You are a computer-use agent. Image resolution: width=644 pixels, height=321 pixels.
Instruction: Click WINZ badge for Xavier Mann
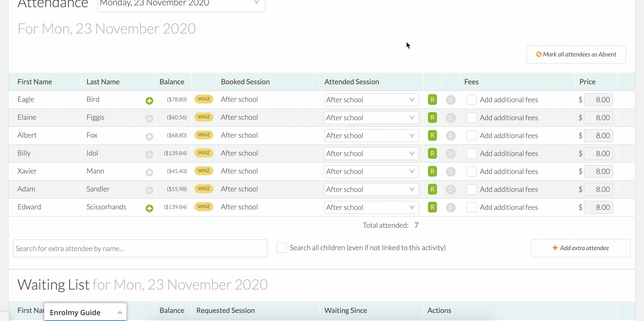(x=204, y=171)
